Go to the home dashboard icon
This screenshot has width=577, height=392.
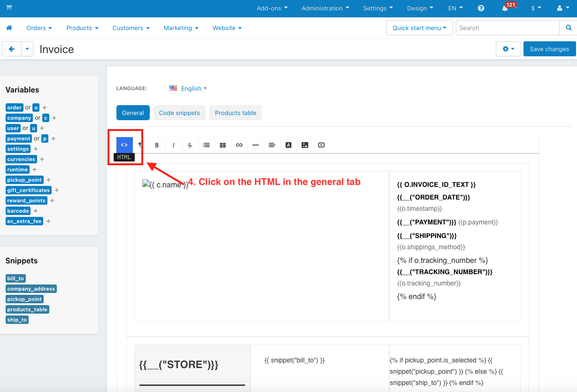click(x=9, y=28)
